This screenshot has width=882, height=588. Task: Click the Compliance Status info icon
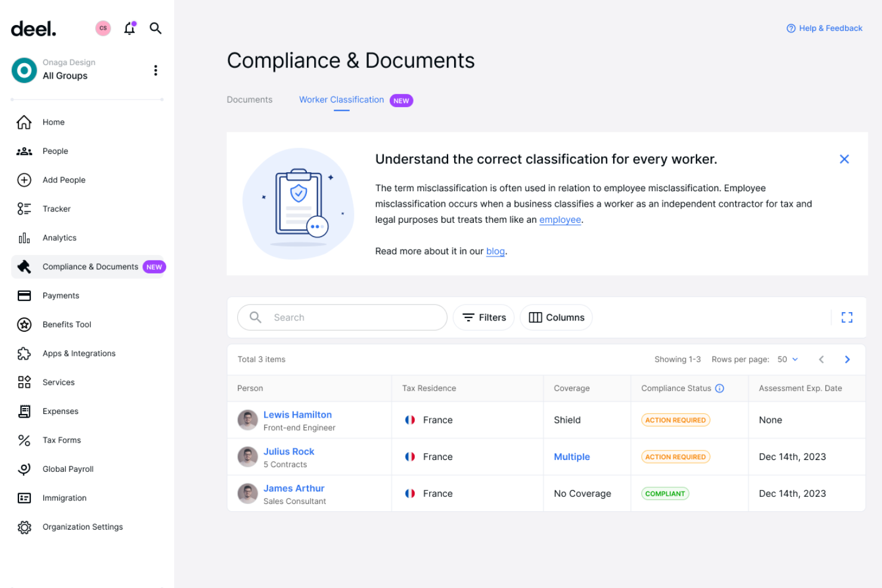point(719,388)
